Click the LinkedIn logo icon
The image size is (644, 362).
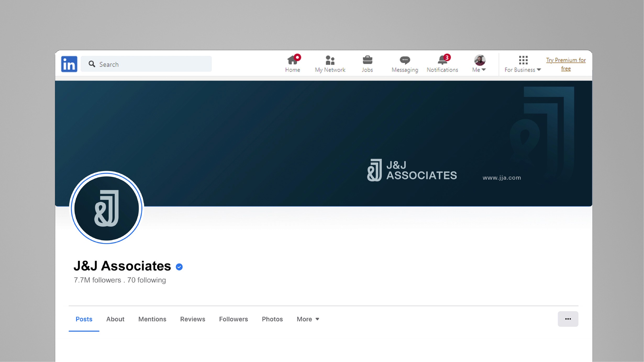(69, 64)
